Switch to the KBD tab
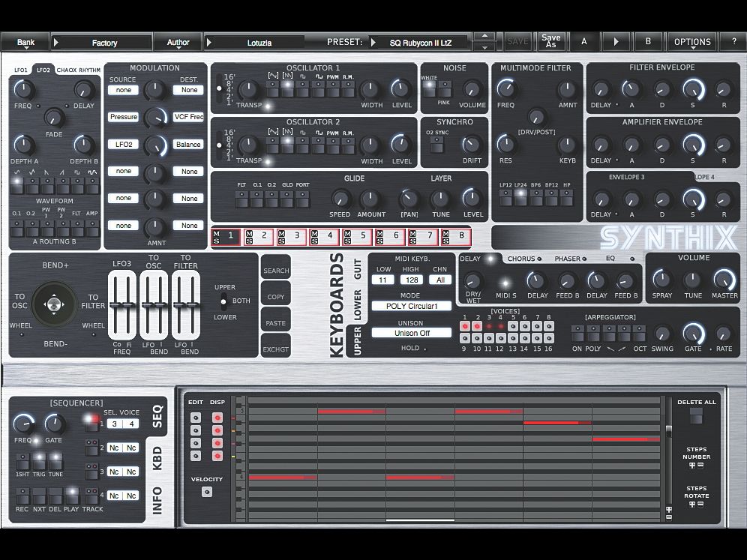Image resolution: width=747 pixels, height=560 pixels. click(x=157, y=458)
